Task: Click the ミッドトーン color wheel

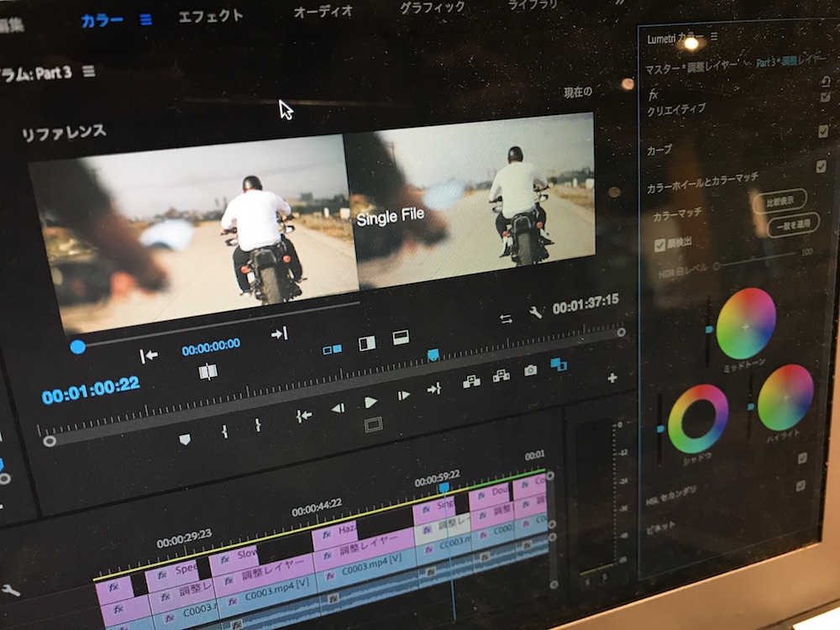Action: click(x=746, y=325)
